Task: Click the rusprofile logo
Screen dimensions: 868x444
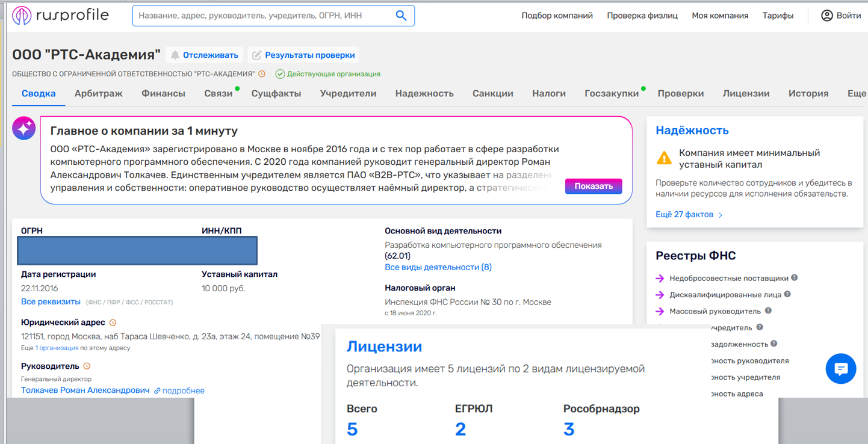Action: pyautogui.click(x=60, y=16)
